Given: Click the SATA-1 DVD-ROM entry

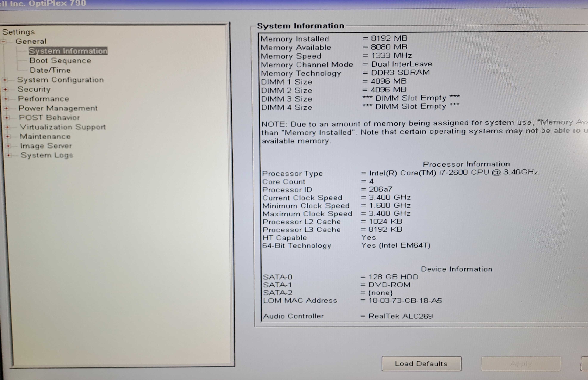Looking at the screenshot, I should 337,285.
